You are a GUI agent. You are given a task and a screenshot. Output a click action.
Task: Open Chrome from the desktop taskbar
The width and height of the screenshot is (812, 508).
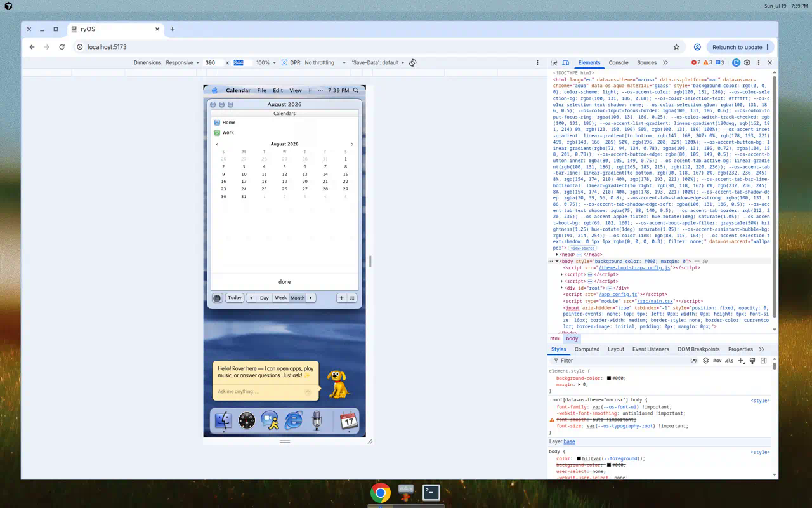pyautogui.click(x=381, y=492)
